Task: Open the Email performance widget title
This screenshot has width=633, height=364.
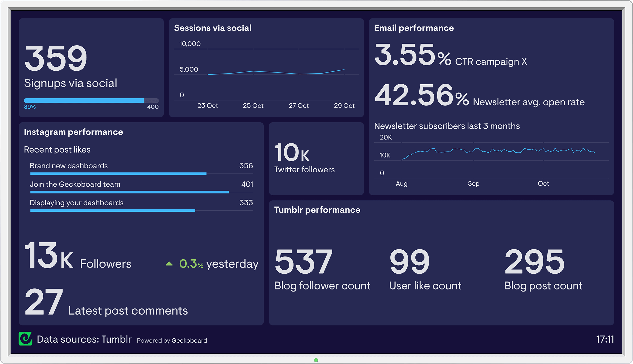Action: point(414,28)
